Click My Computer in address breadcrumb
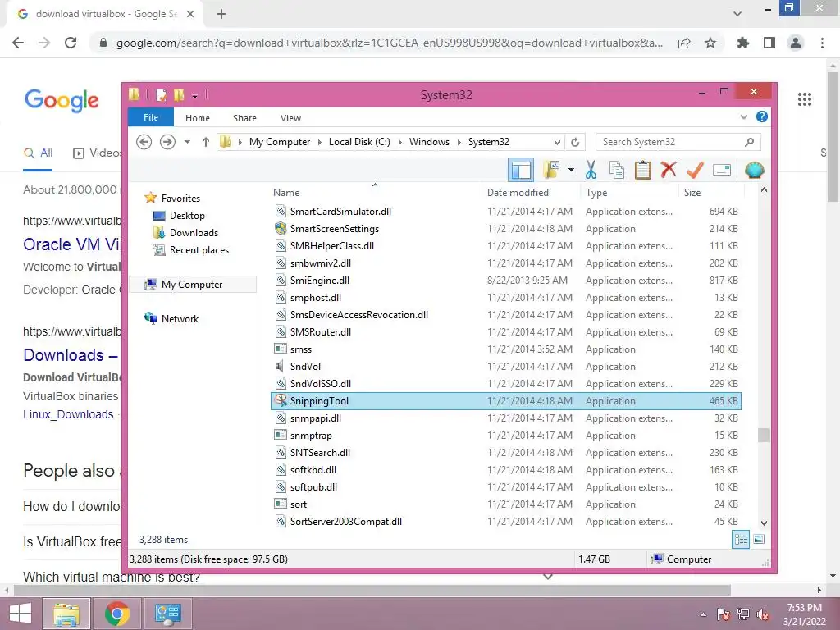This screenshot has width=840, height=630. point(280,142)
